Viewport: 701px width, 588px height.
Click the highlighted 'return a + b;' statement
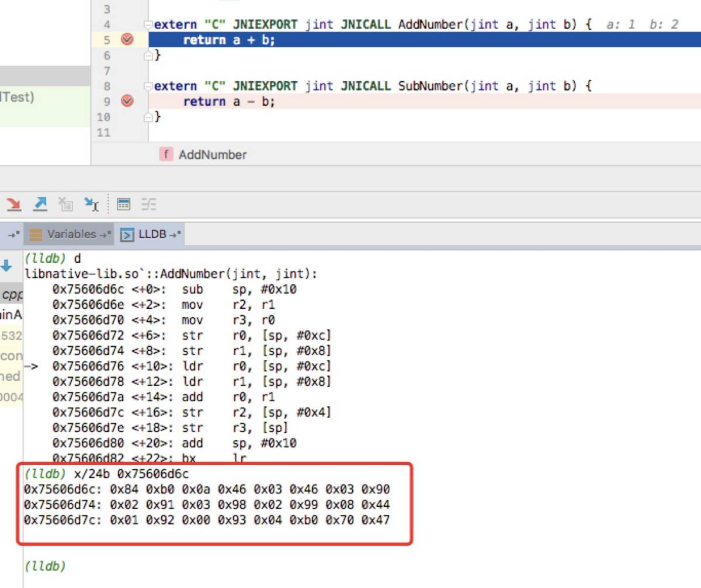pyautogui.click(x=229, y=40)
